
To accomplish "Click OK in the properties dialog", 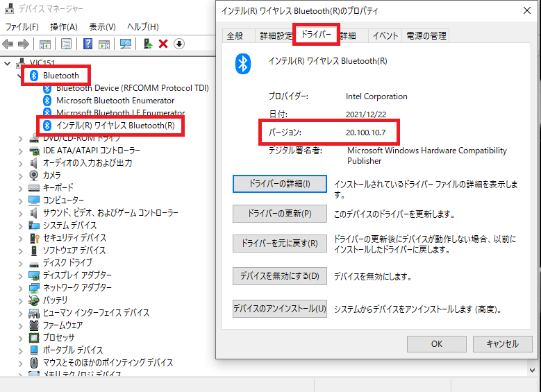I will [436, 344].
